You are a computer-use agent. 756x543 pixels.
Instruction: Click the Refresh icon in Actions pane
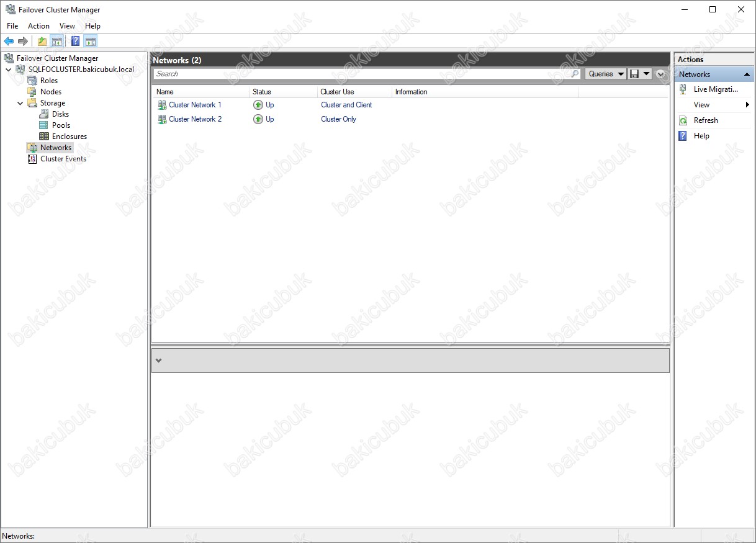point(683,120)
